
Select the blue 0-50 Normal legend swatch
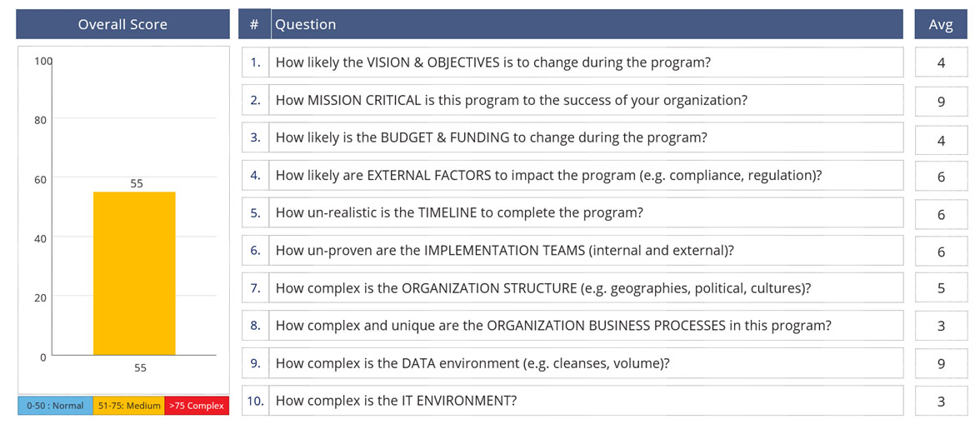(55, 406)
